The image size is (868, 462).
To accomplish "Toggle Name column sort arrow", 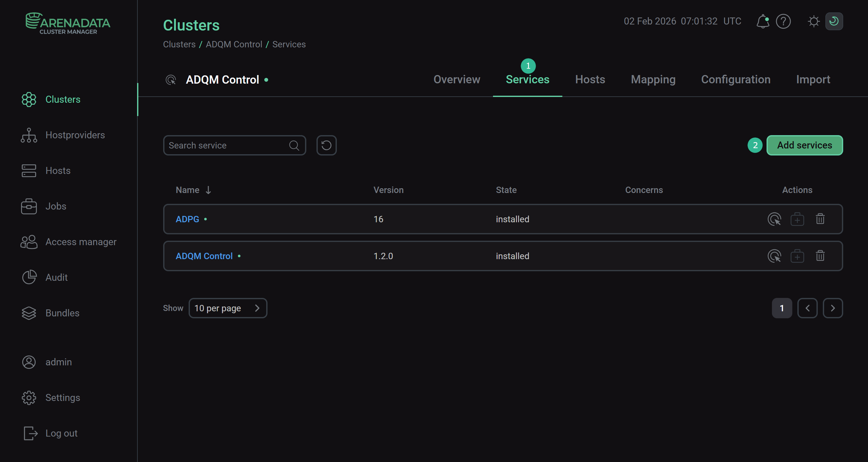I will click(x=208, y=190).
